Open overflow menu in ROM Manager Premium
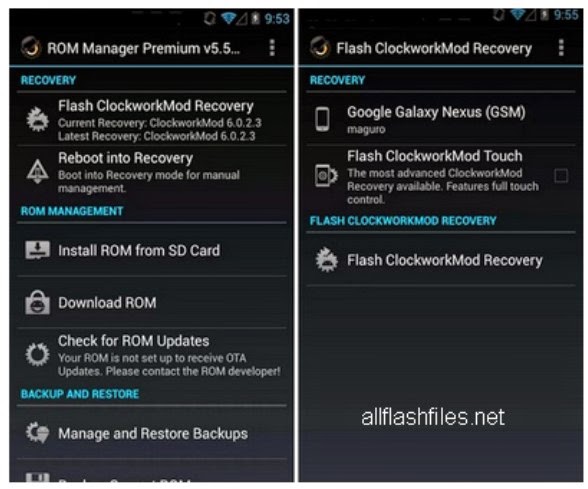 272,48
